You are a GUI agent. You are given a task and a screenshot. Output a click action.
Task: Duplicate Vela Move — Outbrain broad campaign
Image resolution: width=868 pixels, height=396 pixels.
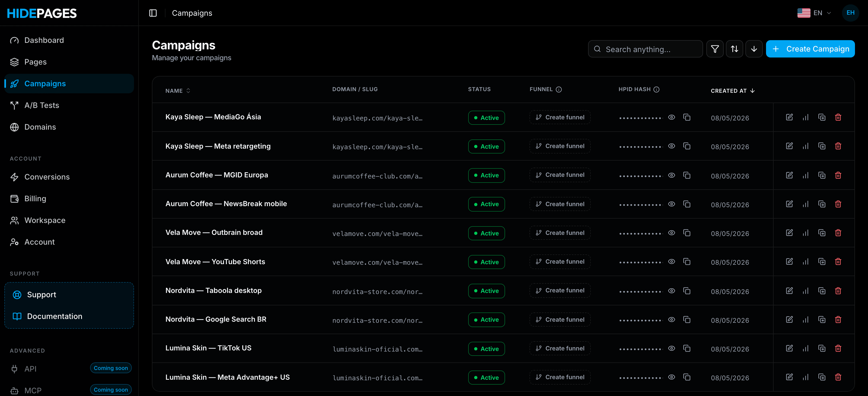(822, 233)
